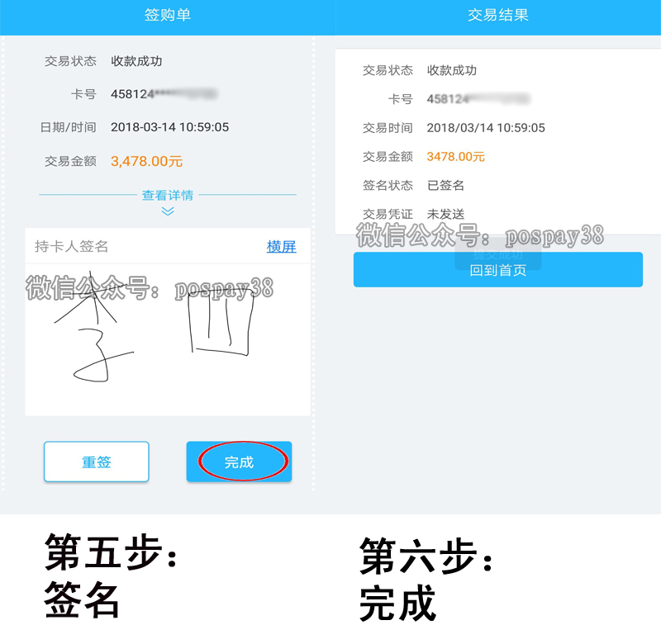Tap the 完成 button circled in red
The image size is (661, 644).
[239, 462]
